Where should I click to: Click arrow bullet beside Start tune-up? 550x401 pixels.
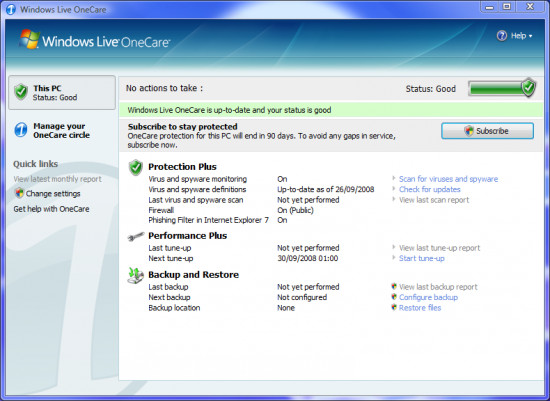coord(394,258)
